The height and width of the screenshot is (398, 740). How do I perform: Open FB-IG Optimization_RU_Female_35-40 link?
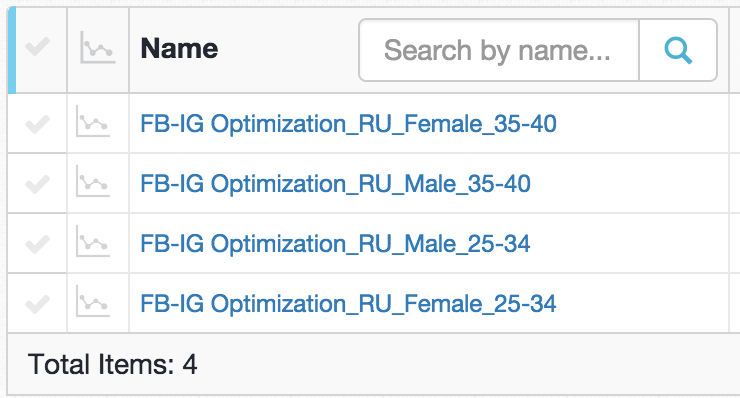(x=348, y=124)
